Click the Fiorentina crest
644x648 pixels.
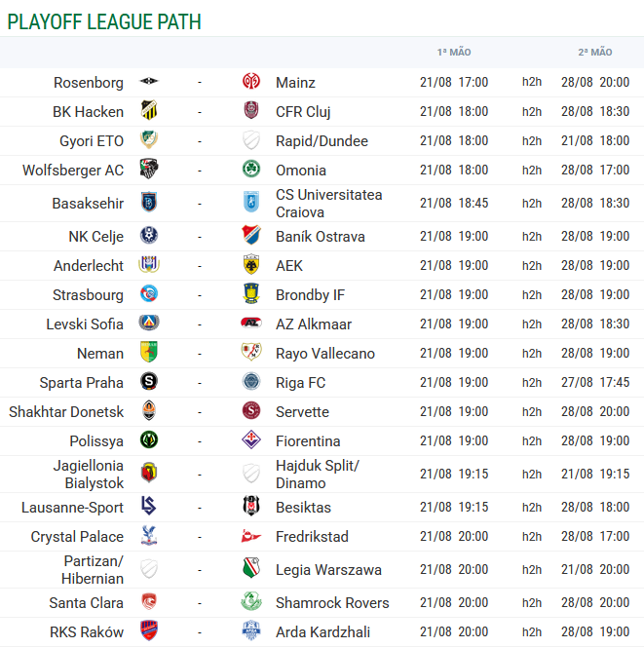(x=251, y=439)
